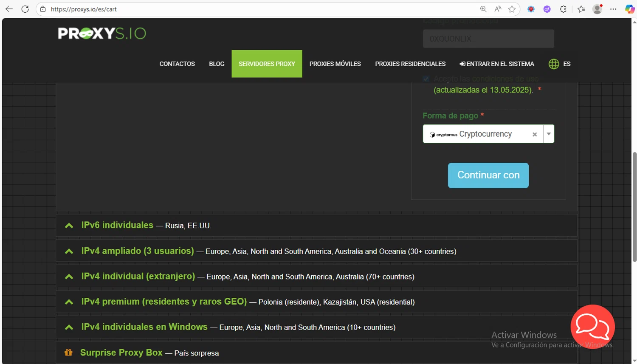This screenshot has width=637, height=364.
Task: Click the Surprise Proxy Box gift icon
Action: 68,352
